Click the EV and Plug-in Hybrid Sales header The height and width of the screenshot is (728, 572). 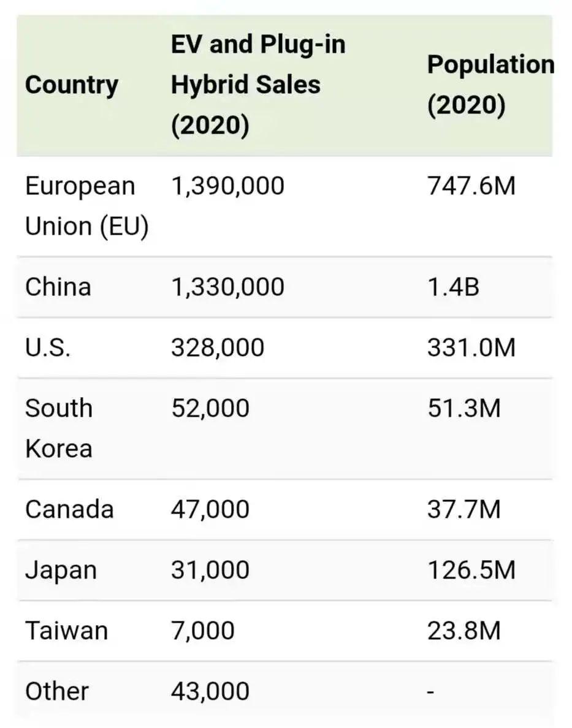coord(257,85)
